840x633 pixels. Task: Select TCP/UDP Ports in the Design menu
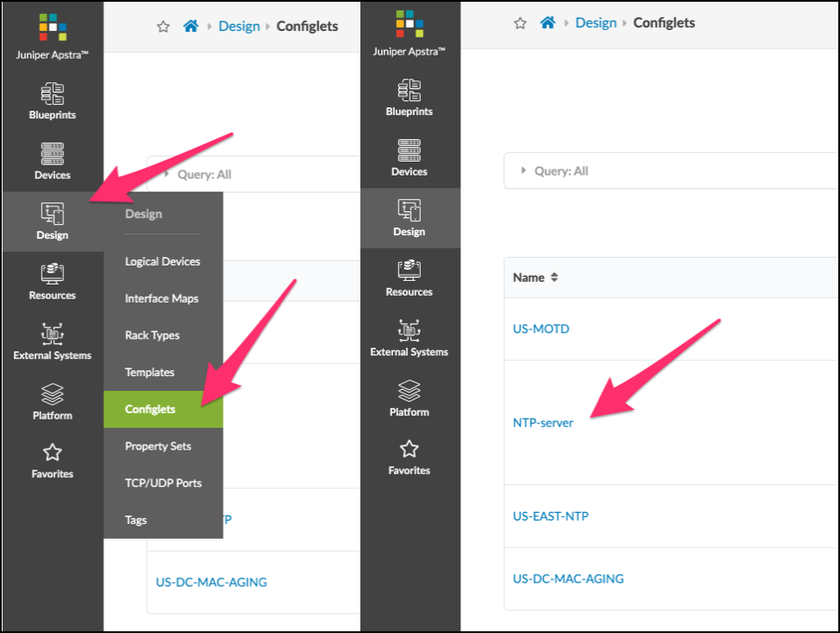point(163,483)
